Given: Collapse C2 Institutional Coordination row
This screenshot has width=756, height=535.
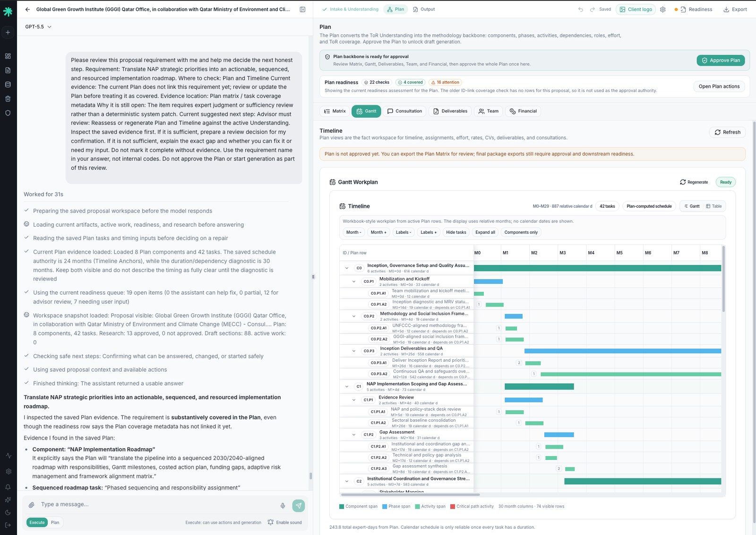Looking at the screenshot, I should coord(347,482).
